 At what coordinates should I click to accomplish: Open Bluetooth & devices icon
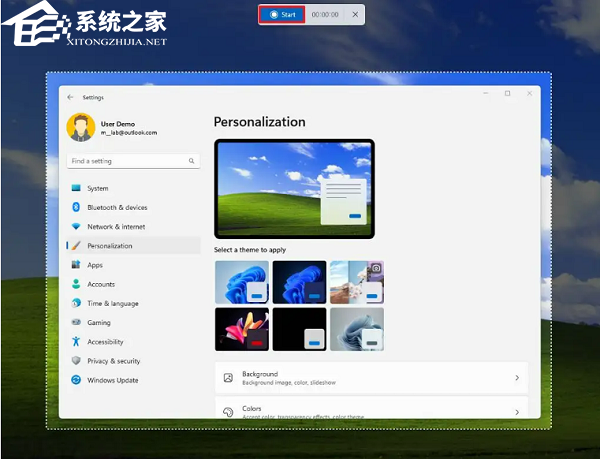pyautogui.click(x=76, y=207)
